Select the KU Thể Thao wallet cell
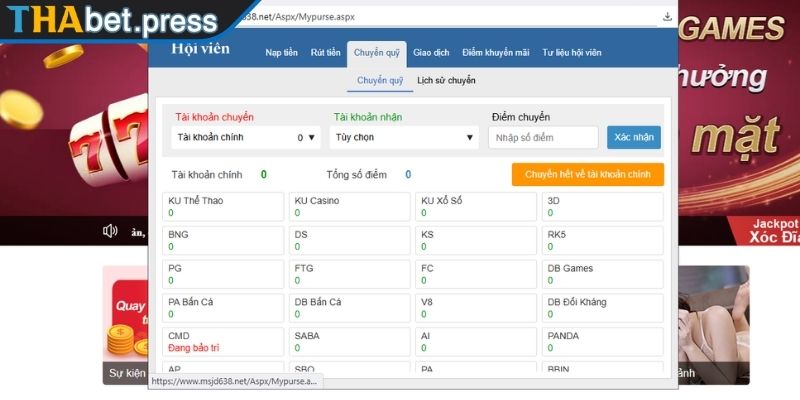Viewport: 800px width, 400px height. 223,206
